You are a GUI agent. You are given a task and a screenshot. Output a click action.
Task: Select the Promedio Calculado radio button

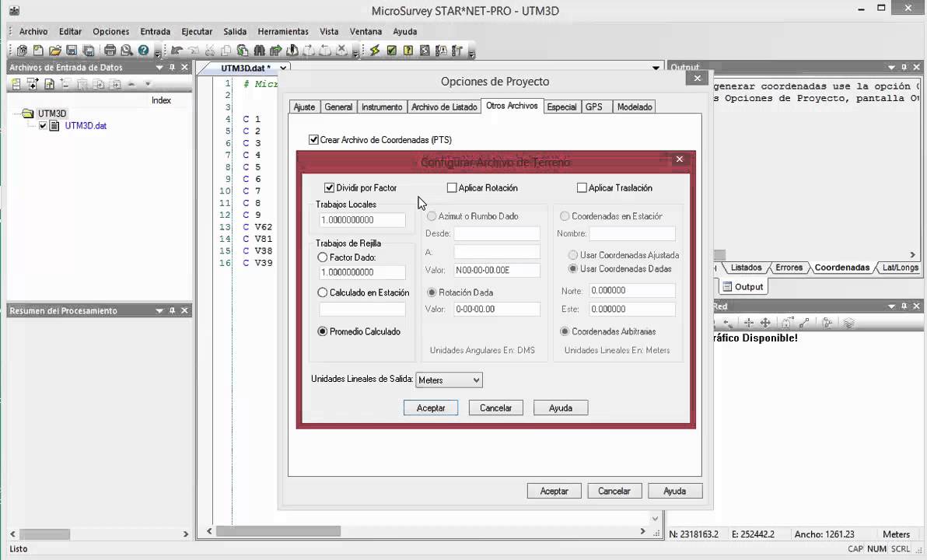click(x=322, y=332)
